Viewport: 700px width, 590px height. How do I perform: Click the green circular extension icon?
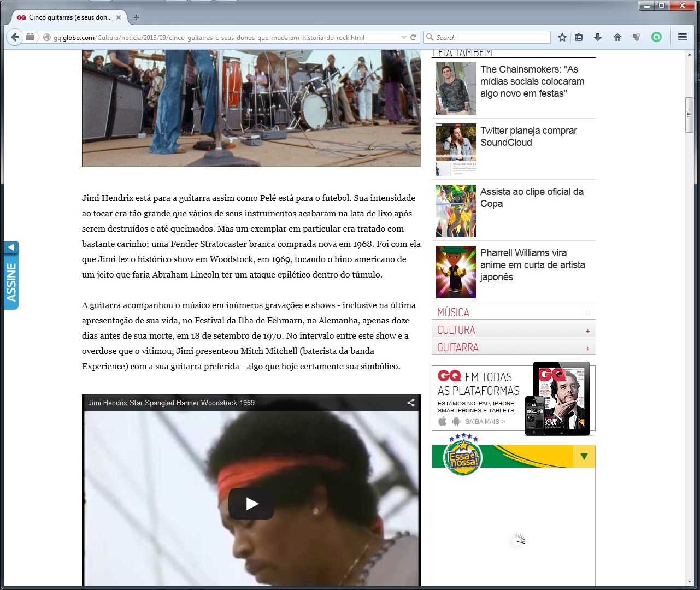click(656, 37)
